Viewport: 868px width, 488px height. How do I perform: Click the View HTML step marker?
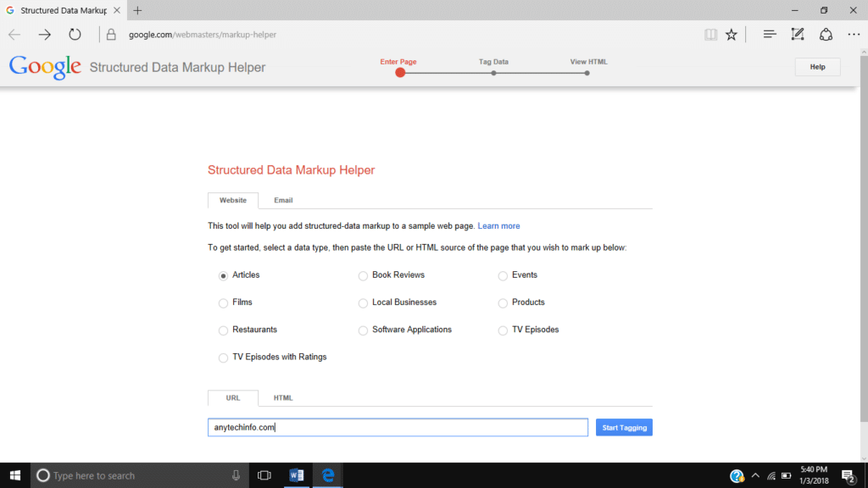587,73
